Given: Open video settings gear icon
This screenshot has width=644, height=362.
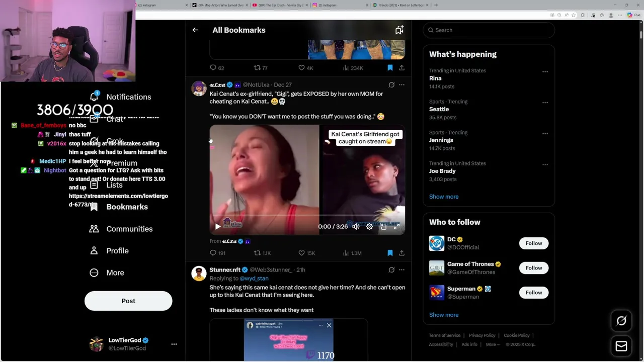Looking at the screenshot, I should tap(369, 227).
